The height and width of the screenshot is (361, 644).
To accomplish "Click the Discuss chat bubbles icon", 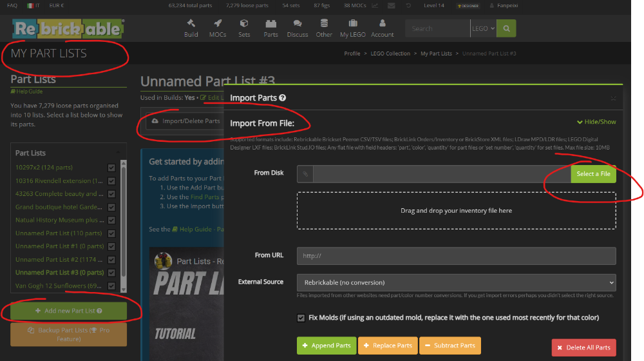I will coord(298,23).
